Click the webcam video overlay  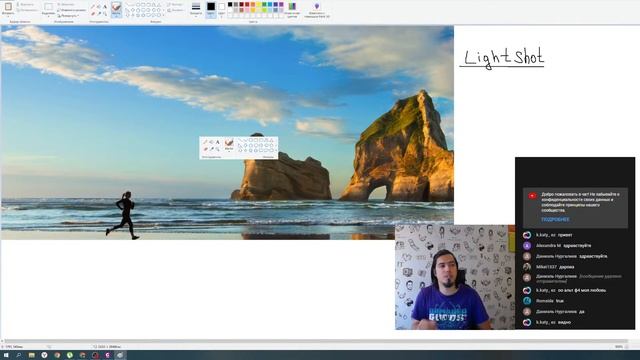coord(455,277)
